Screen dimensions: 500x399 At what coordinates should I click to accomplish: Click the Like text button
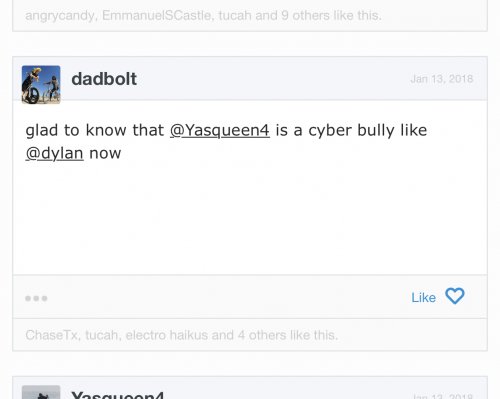click(x=423, y=297)
